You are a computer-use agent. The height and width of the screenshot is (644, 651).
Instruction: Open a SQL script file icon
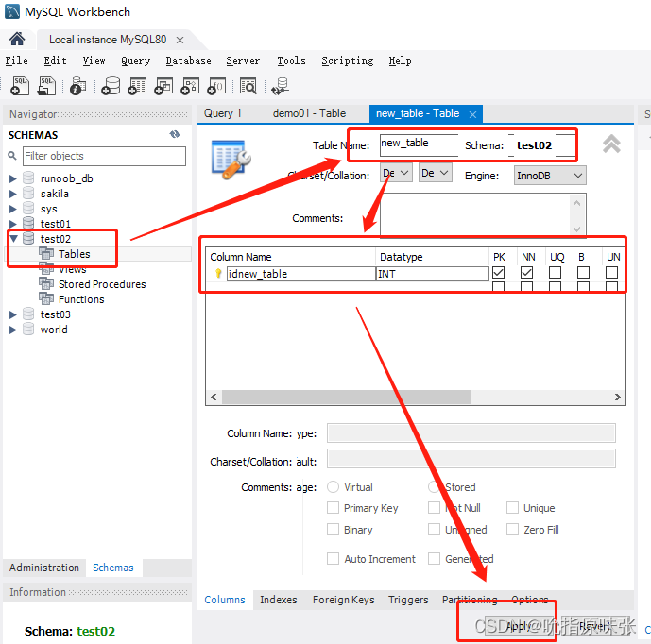pyautogui.click(x=46, y=86)
